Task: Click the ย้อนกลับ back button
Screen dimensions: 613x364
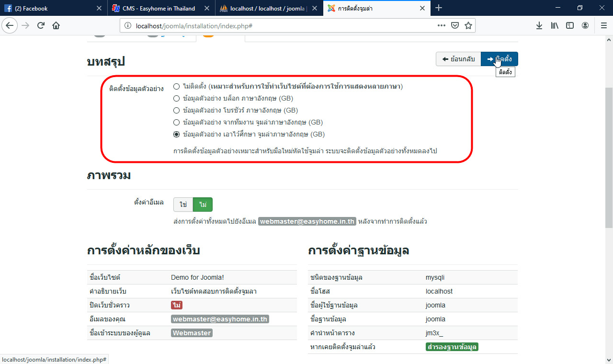Action: tap(457, 58)
